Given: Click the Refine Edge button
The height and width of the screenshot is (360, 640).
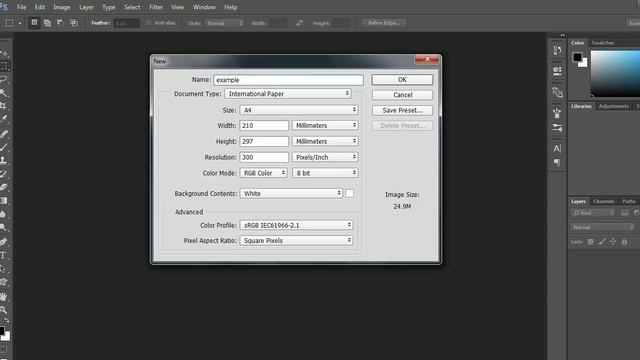Looking at the screenshot, I should click(384, 23).
